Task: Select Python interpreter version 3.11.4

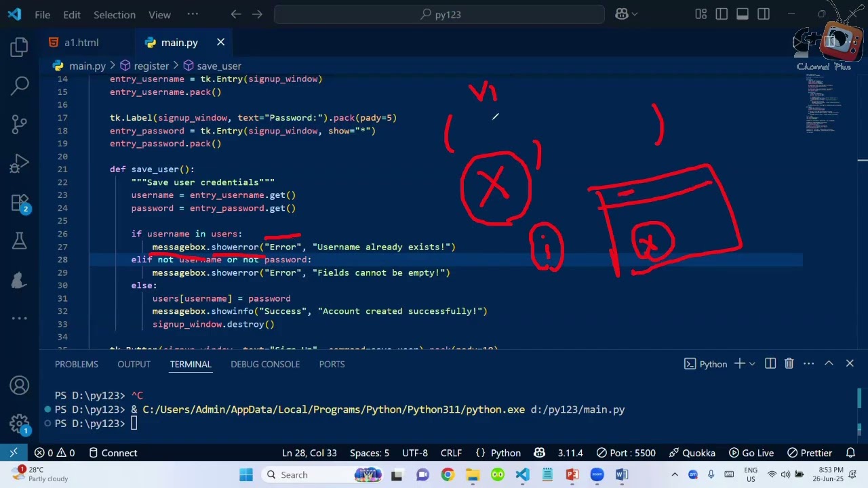Action: [570, 453]
